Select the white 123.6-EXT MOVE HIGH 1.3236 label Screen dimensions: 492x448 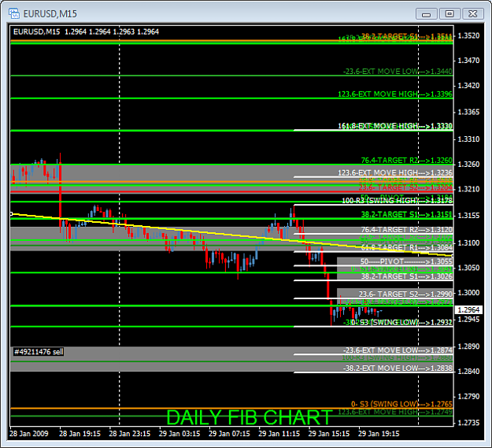tap(395, 173)
